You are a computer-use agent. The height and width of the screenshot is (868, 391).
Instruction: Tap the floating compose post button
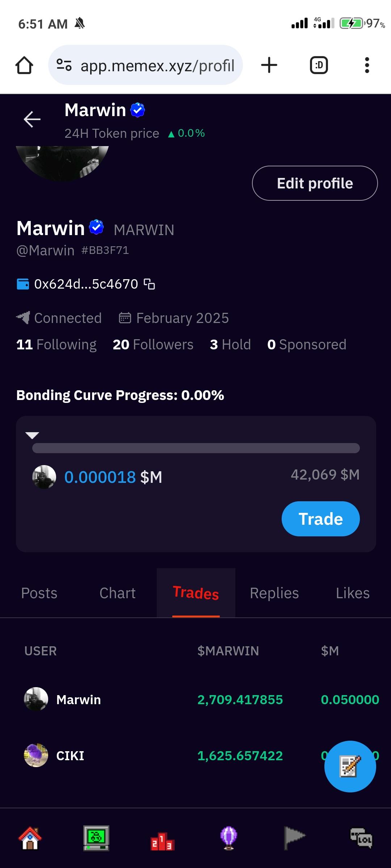click(x=350, y=766)
